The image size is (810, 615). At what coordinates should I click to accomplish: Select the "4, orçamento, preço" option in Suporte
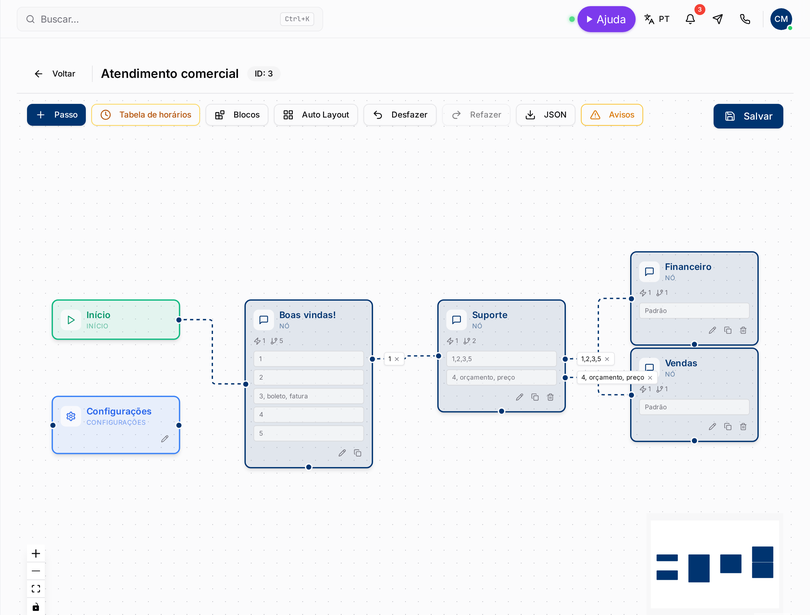tap(501, 377)
